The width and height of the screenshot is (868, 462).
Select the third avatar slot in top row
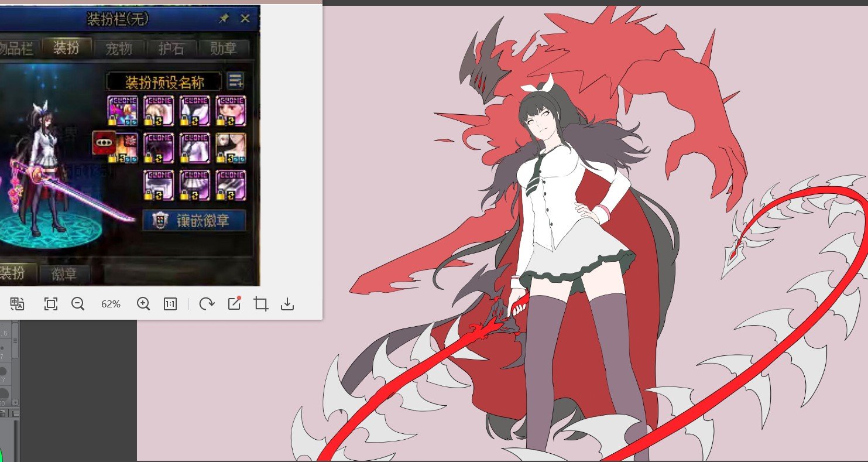[x=195, y=111]
